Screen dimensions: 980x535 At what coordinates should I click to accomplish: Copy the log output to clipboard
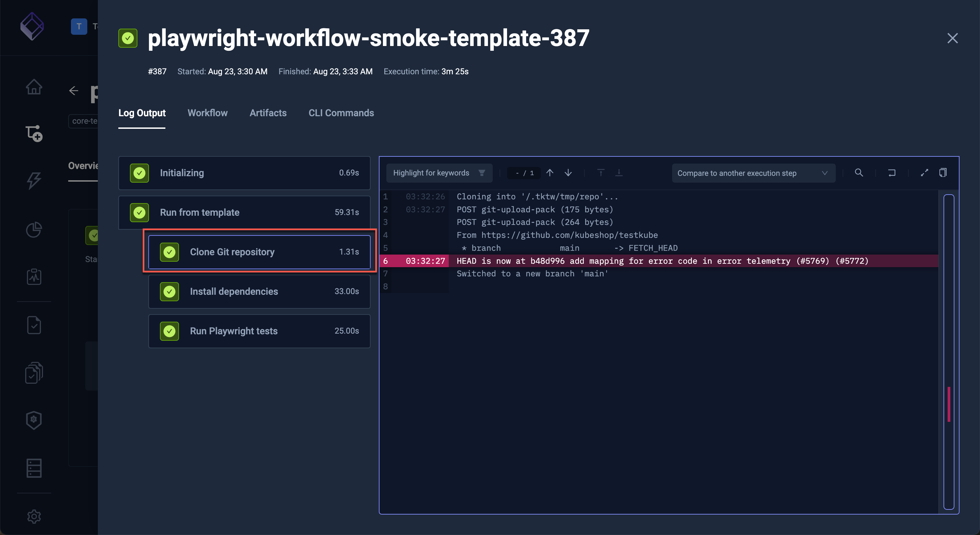(943, 173)
